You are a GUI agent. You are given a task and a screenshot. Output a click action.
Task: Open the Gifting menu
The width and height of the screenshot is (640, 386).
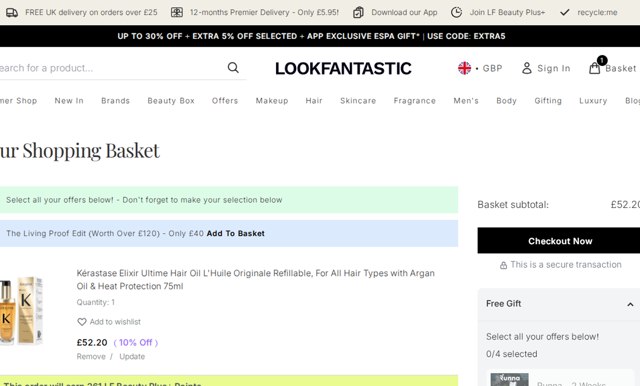coord(548,101)
